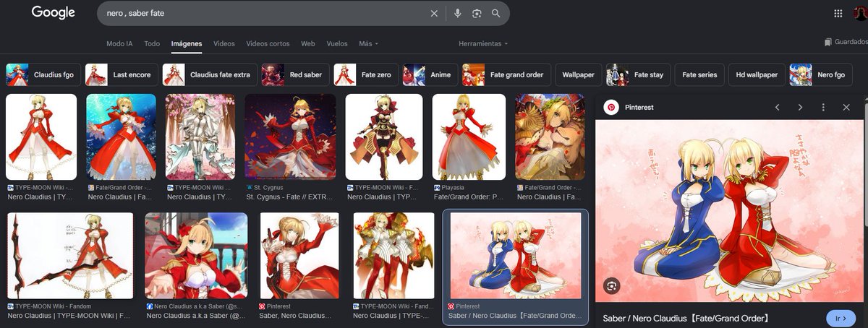Click the Pinterest source name in preview
The height and width of the screenshot is (328, 868).
(639, 107)
